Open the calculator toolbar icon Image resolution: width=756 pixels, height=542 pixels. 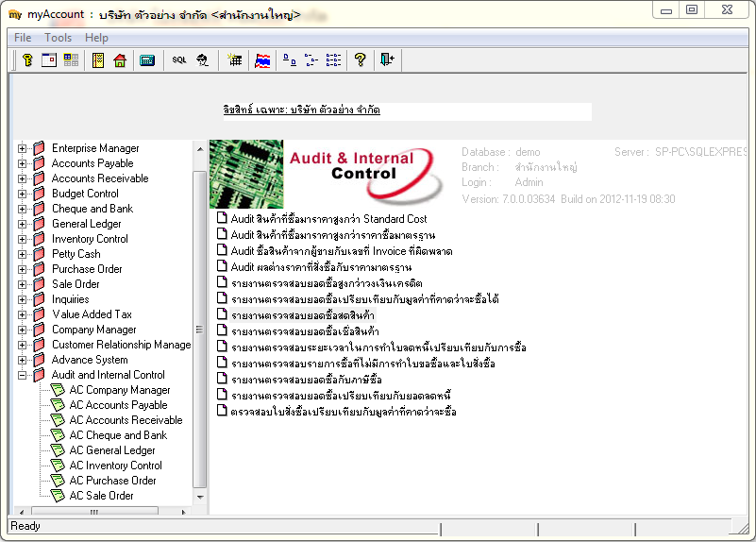point(147,60)
